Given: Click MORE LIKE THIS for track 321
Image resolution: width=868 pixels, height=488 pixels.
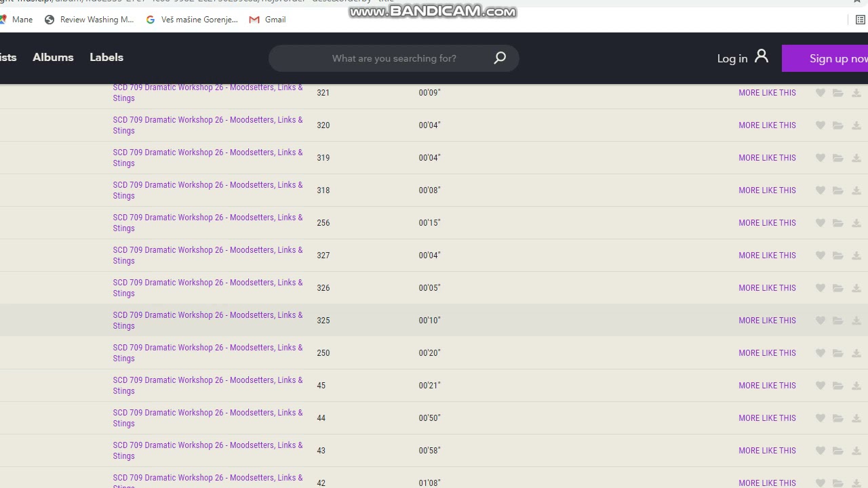Looking at the screenshot, I should (x=767, y=93).
